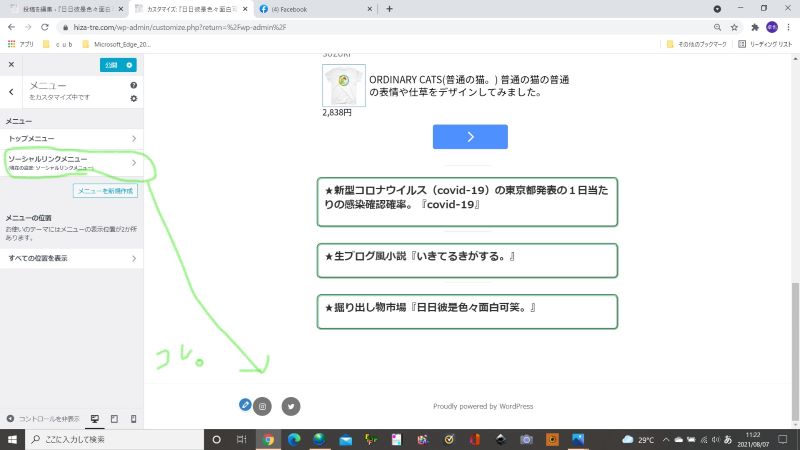This screenshot has width=800, height=450.
Task: Click the Proudly powered by WordPress link
Action: tap(483, 406)
